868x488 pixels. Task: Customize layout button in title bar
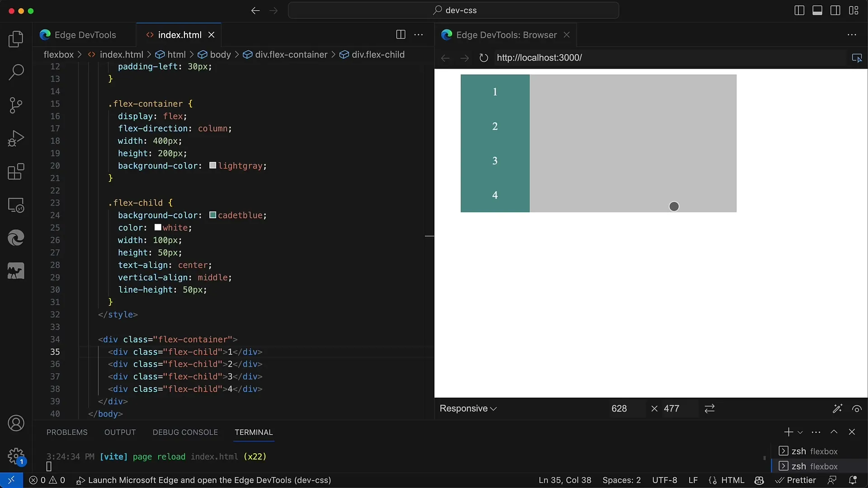[x=854, y=10]
